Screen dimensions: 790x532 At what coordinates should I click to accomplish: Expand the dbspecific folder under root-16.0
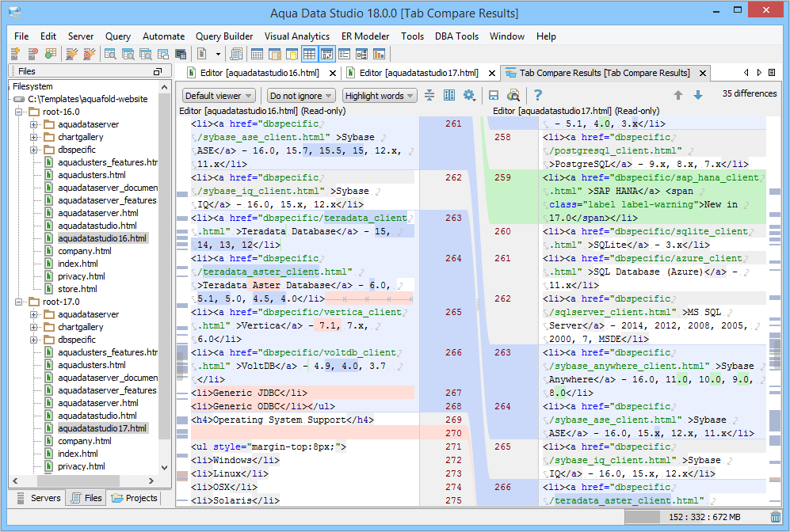click(34, 150)
